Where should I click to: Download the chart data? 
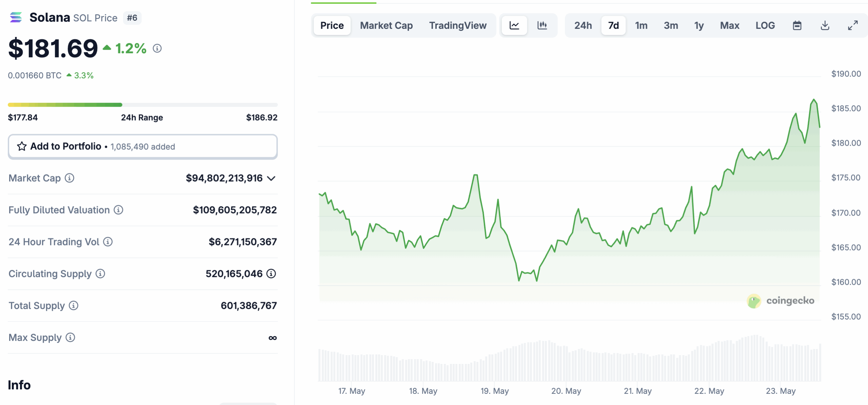tap(825, 25)
